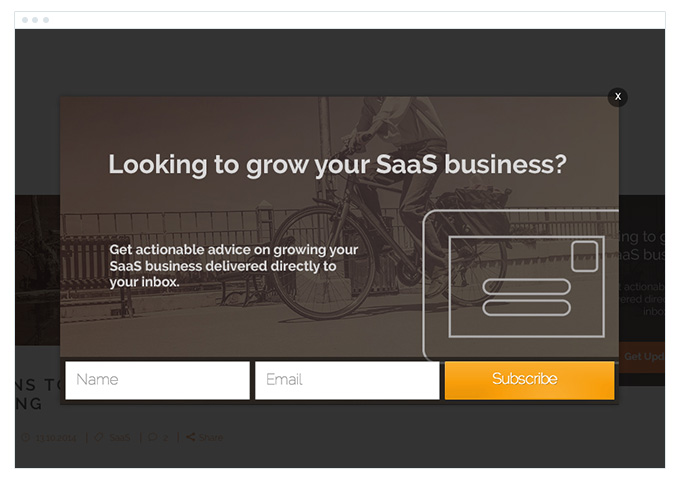Click the upper address line on envelope
The image size is (679, 480).
pyautogui.click(x=526, y=287)
